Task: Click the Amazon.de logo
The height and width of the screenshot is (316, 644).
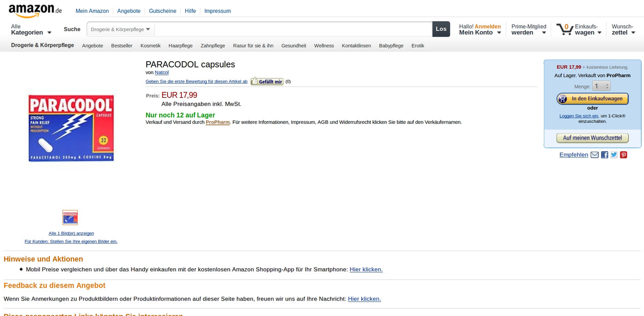Action: [x=32, y=10]
